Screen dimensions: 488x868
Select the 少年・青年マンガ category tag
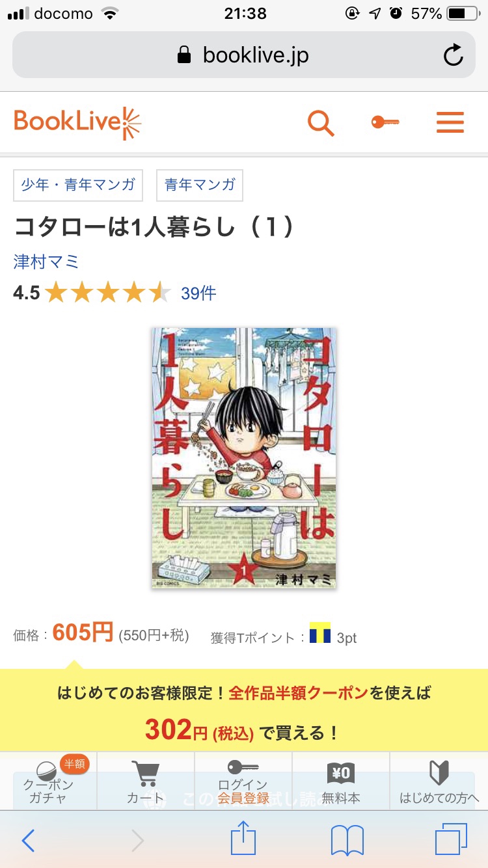tap(78, 185)
